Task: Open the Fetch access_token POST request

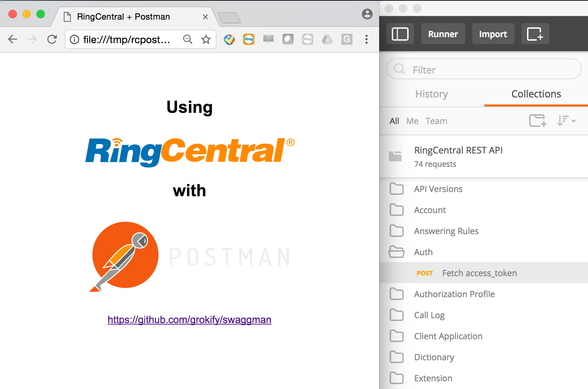Action: [484, 273]
